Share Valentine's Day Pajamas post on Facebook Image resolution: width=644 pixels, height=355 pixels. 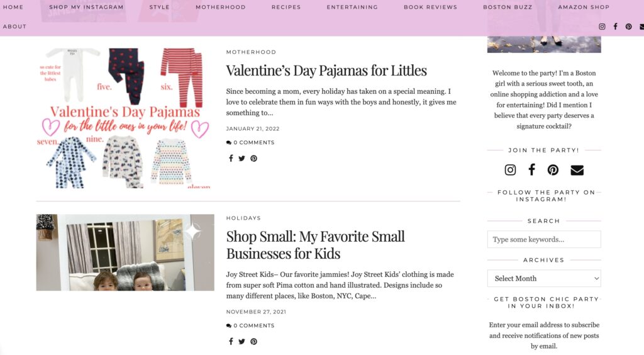pyautogui.click(x=231, y=159)
